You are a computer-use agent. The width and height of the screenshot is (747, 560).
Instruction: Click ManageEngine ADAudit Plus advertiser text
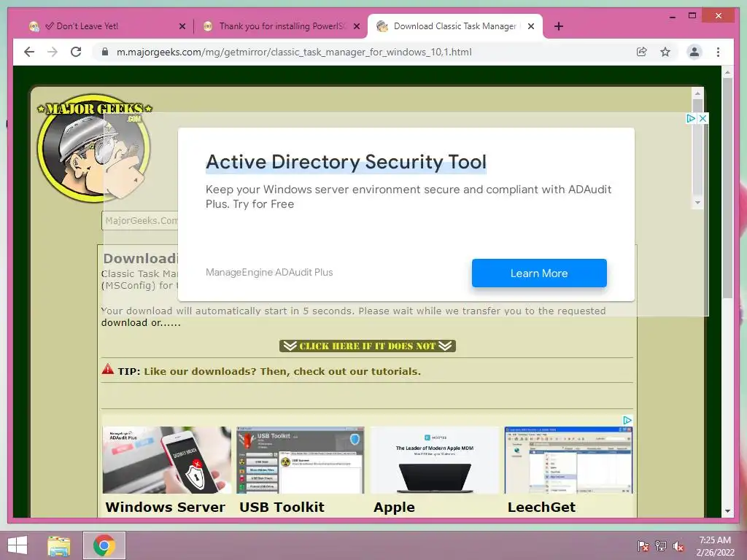[x=269, y=273]
